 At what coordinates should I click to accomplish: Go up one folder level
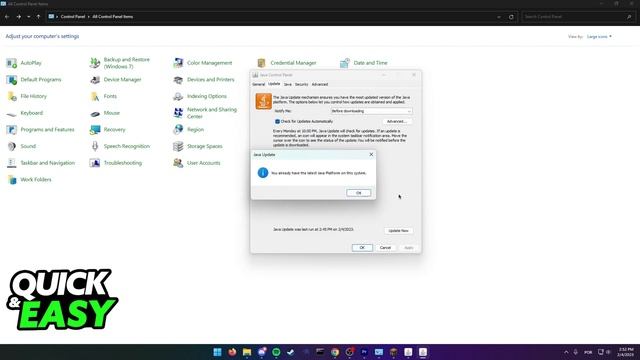38,17
